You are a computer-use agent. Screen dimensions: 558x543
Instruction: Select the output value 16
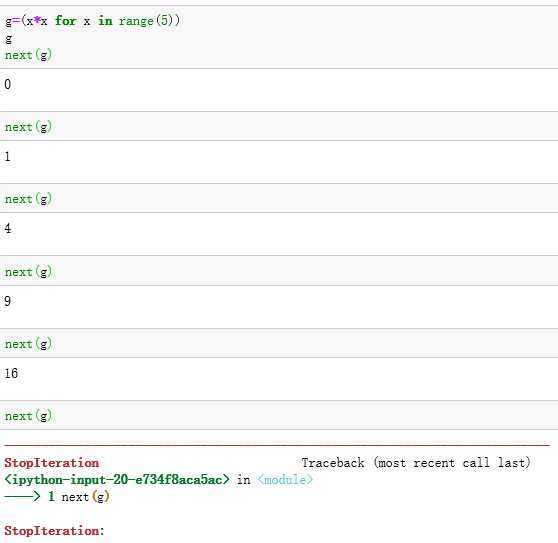click(11, 373)
